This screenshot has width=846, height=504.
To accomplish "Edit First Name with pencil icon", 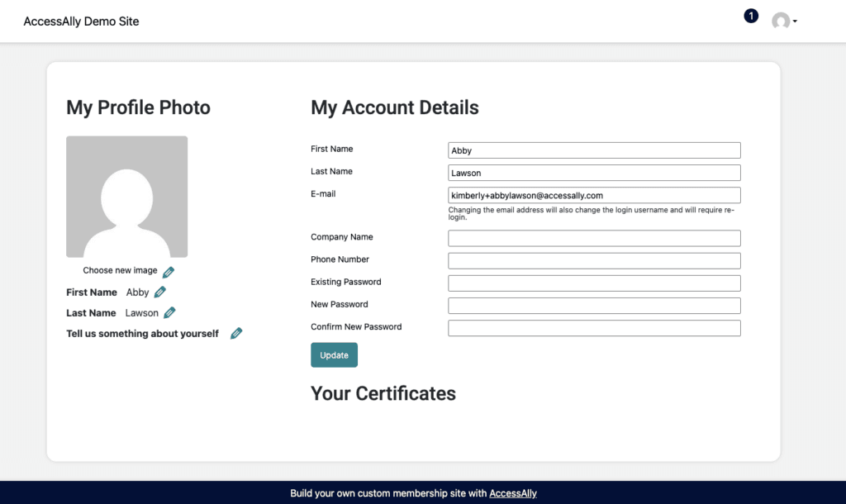I will (x=160, y=292).
